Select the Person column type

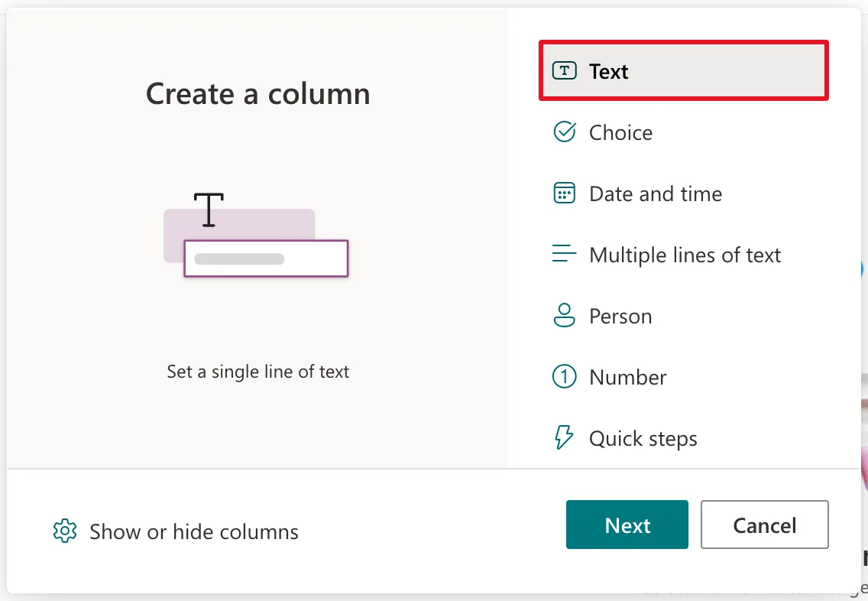tap(684, 317)
